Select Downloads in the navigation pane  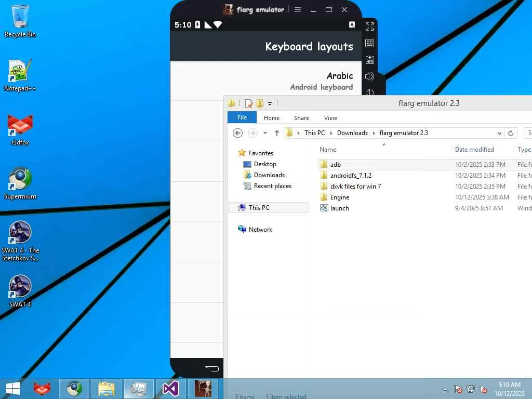coord(269,175)
